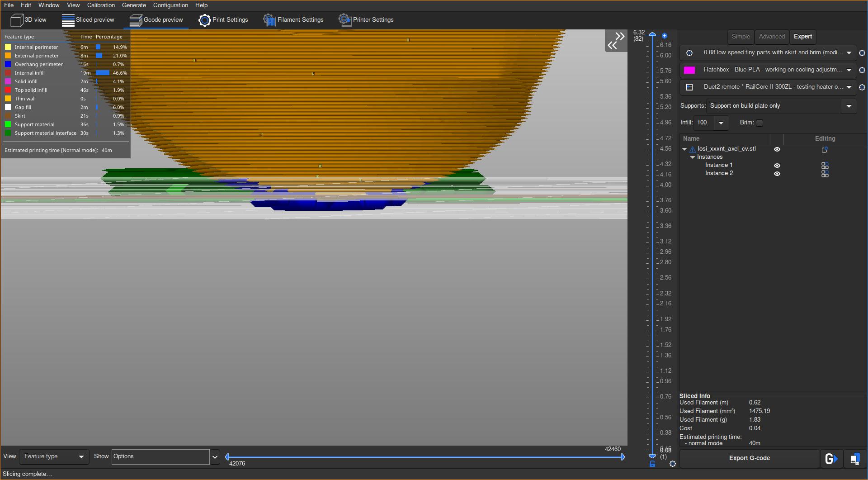Open the Sliced preview
The height and width of the screenshot is (480, 868).
89,20
